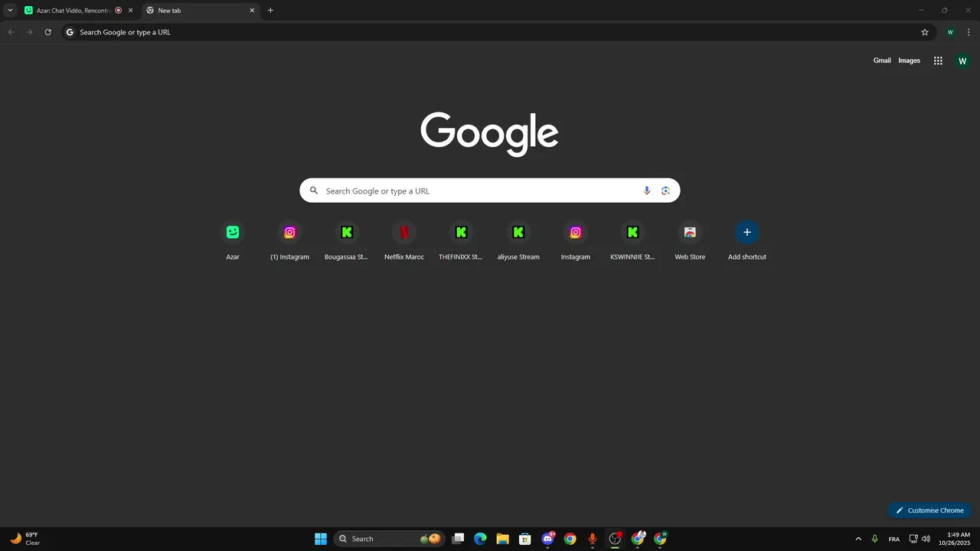Open the aliyuse Stream shortcut
This screenshot has height=551, width=980.
[x=518, y=241]
